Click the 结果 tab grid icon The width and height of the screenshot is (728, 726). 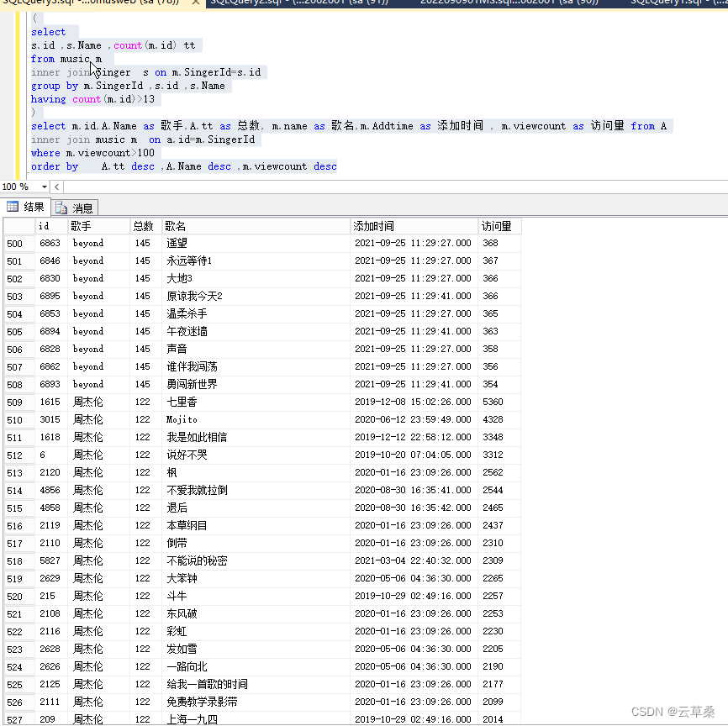(x=13, y=207)
